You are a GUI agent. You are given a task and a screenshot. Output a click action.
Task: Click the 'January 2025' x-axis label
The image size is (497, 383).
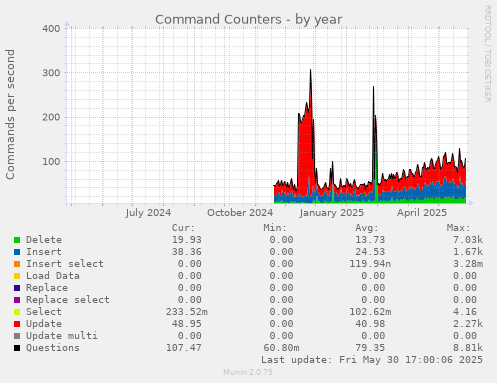[331, 213]
